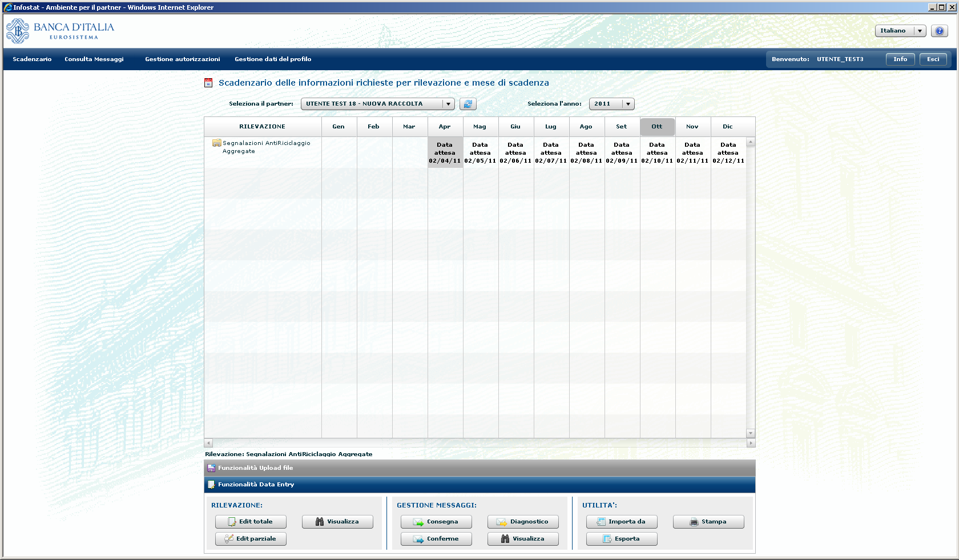
Task: Select the Set month column header
Action: point(622,127)
